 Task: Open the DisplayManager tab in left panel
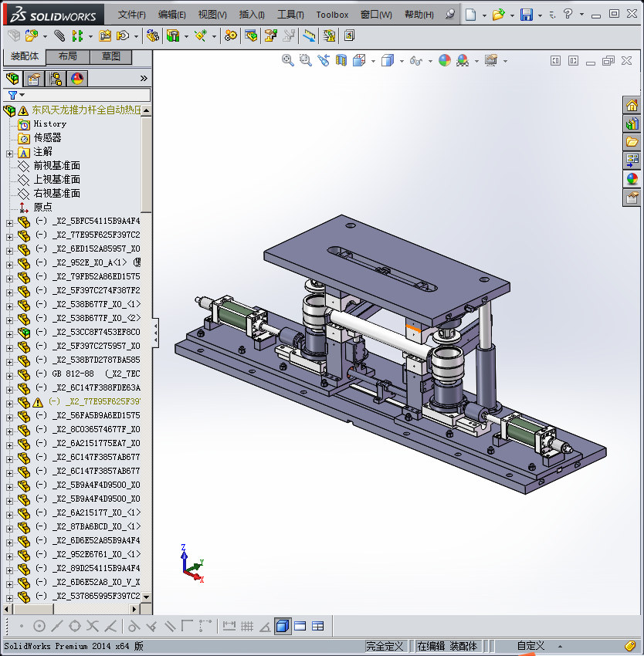point(76,79)
